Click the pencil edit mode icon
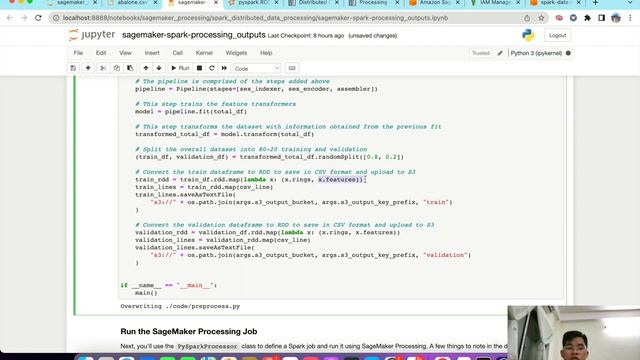 (x=500, y=53)
